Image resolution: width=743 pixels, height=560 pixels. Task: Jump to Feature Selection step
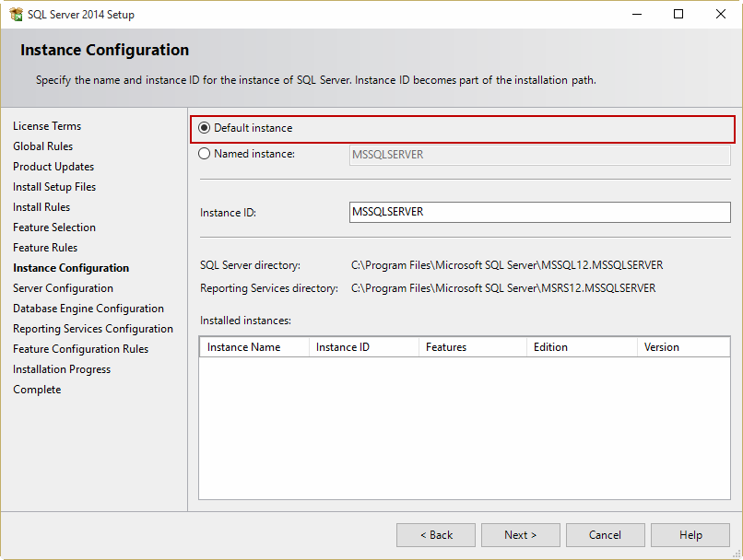[54, 227]
